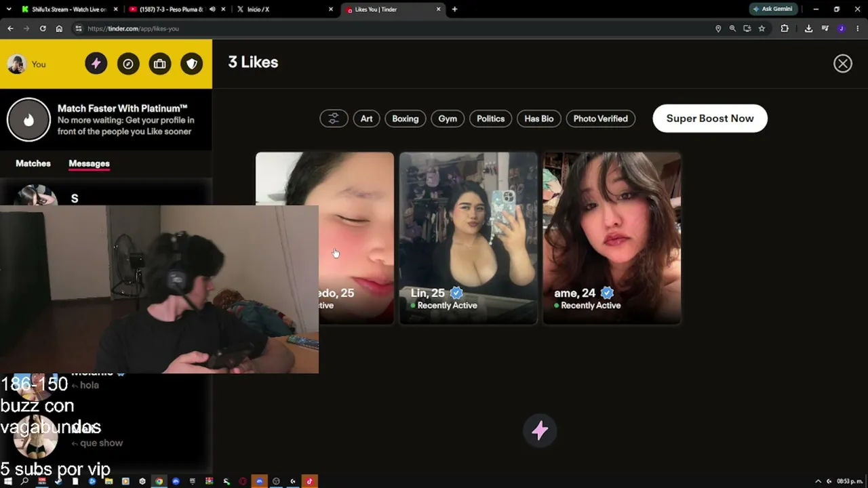Screen dimensions: 868x488
Task: Click the location permission icon in address bar
Action: [718, 28]
